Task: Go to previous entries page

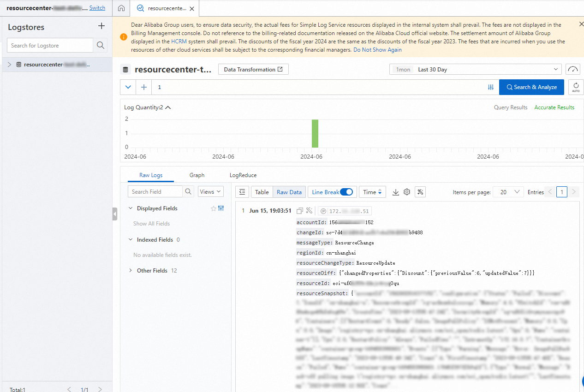Action: click(x=550, y=192)
